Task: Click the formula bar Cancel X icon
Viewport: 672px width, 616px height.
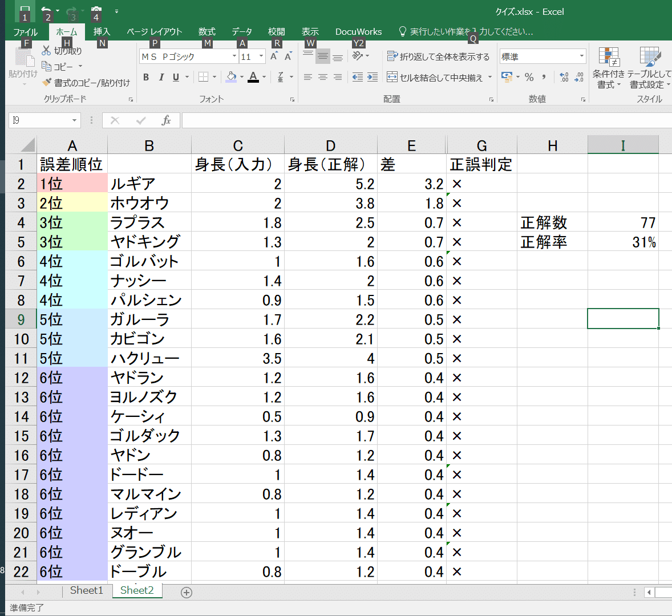Action: click(x=115, y=120)
